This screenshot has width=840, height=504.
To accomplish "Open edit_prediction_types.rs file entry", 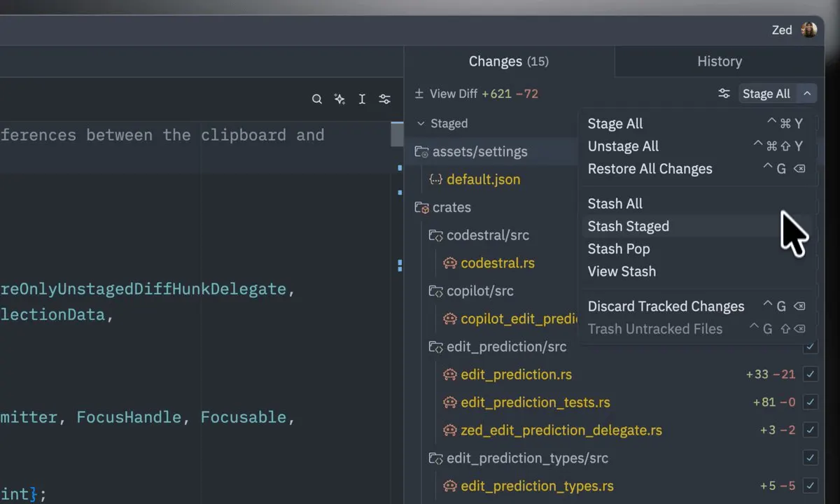I will 537,486.
